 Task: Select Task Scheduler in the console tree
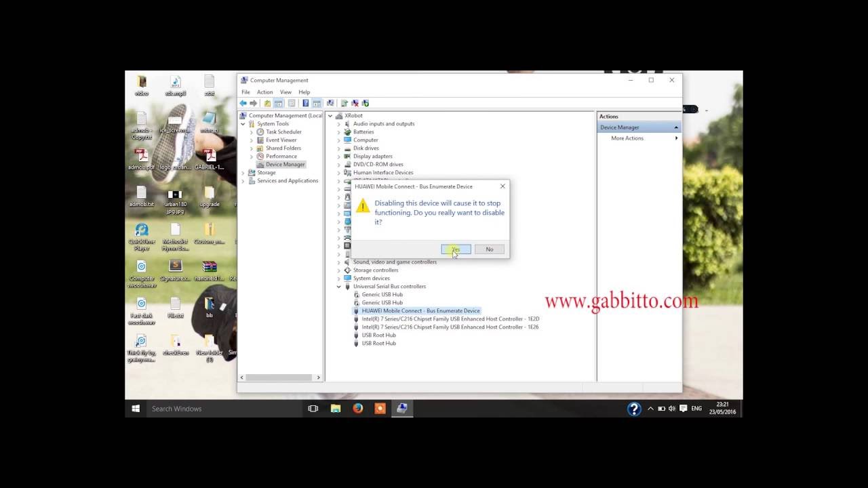point(283,132)
